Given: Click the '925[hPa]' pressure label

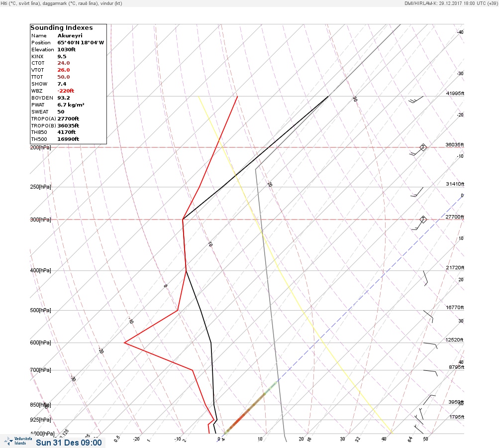Looking at the screenshot, I should pos(40,420).
